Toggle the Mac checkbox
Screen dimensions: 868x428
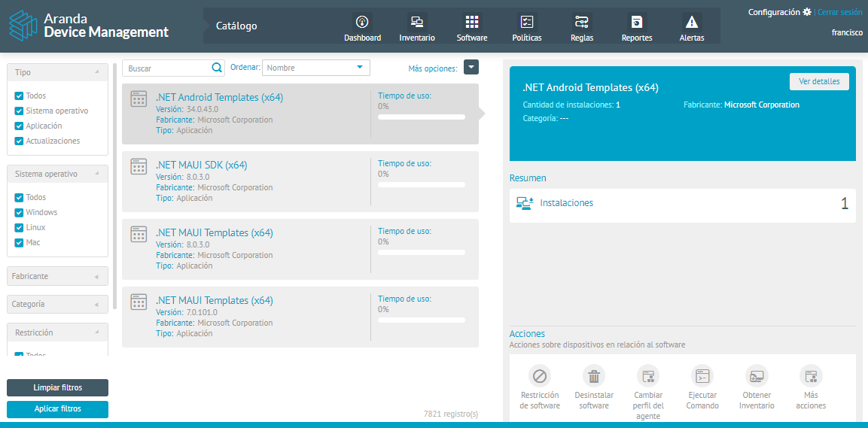(x=19, y=242)
